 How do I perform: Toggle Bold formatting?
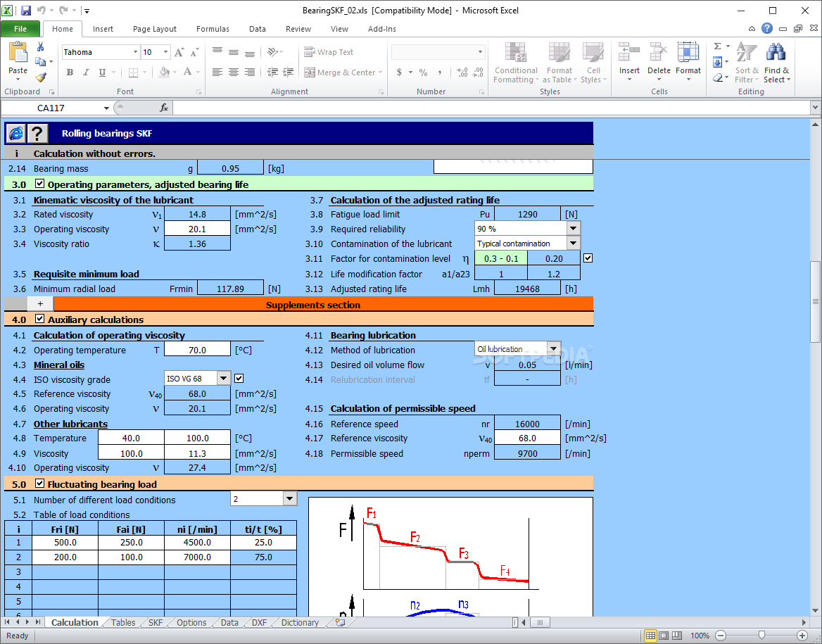click(70, 72)
